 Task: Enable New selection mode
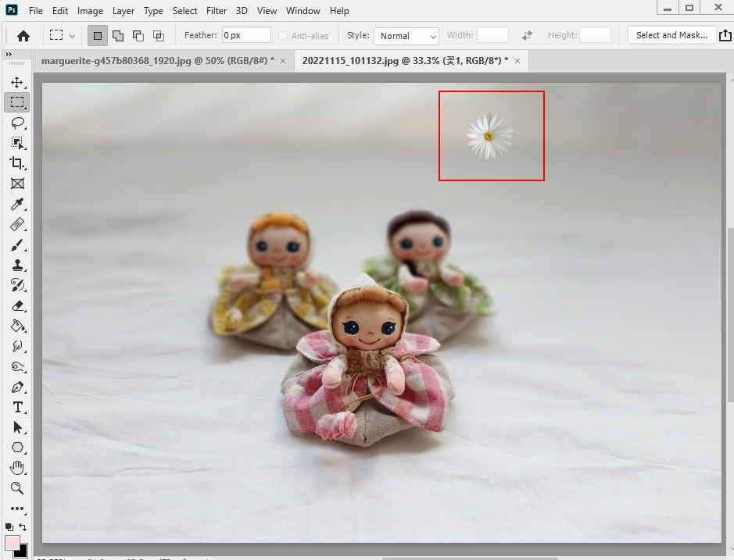pos(98,36)
